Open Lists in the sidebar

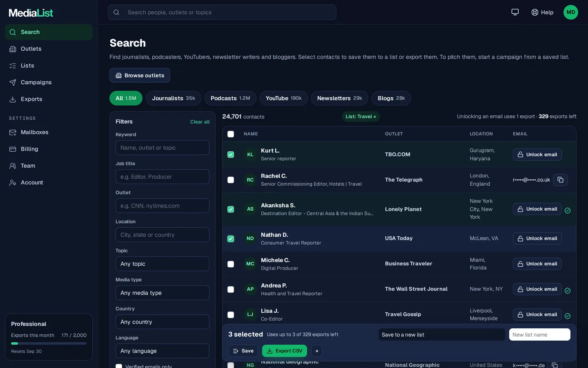click(49, 65)
